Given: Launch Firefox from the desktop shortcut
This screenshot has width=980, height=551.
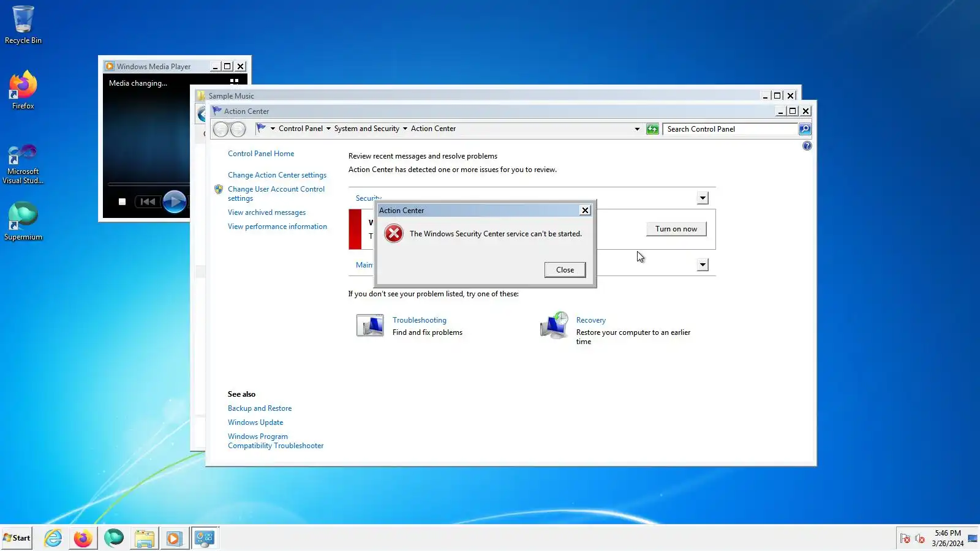Looking at the screenshot, I should [23, 90].
